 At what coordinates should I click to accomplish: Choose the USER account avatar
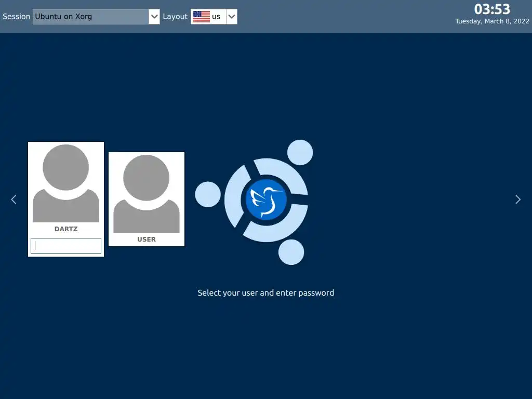coord(146,194)
